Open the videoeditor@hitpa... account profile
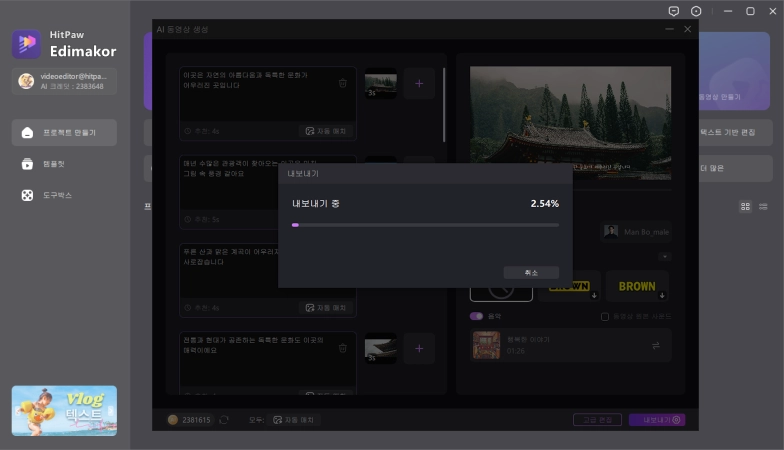The image size is (784, 450). [x=64, y=81]
